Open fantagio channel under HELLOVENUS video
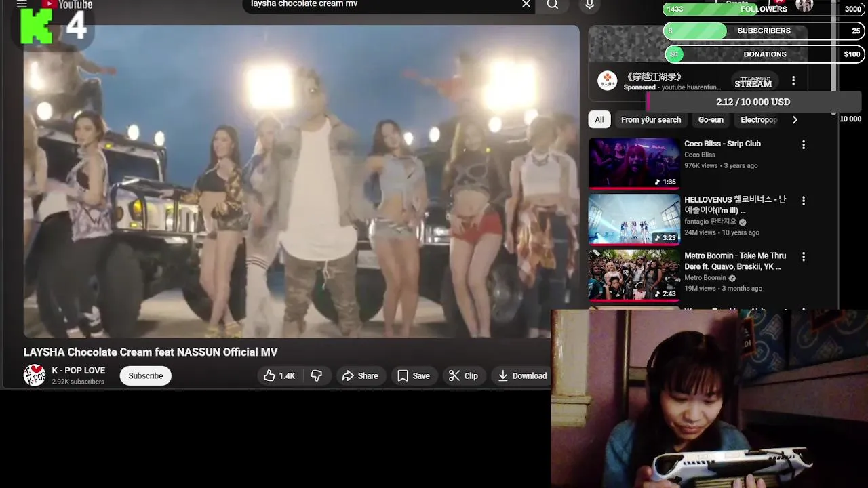The height and width of the screenshot is (488, 868). pyautogui.click(x=710, y=222)
